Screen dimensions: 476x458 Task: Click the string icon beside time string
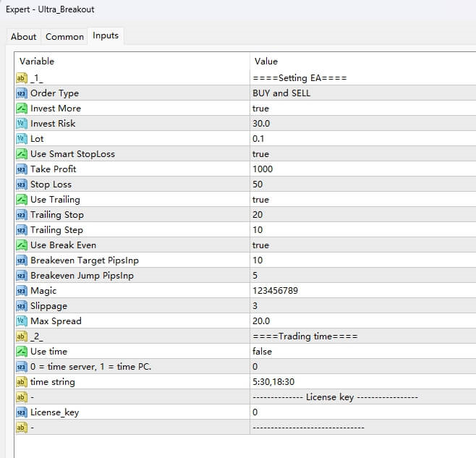21,381
